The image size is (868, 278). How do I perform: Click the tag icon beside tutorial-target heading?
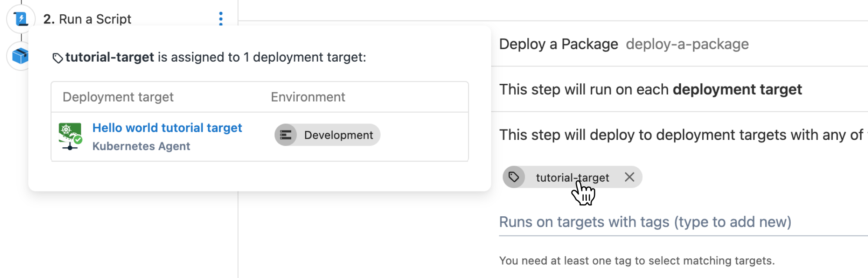click(58, 58)
